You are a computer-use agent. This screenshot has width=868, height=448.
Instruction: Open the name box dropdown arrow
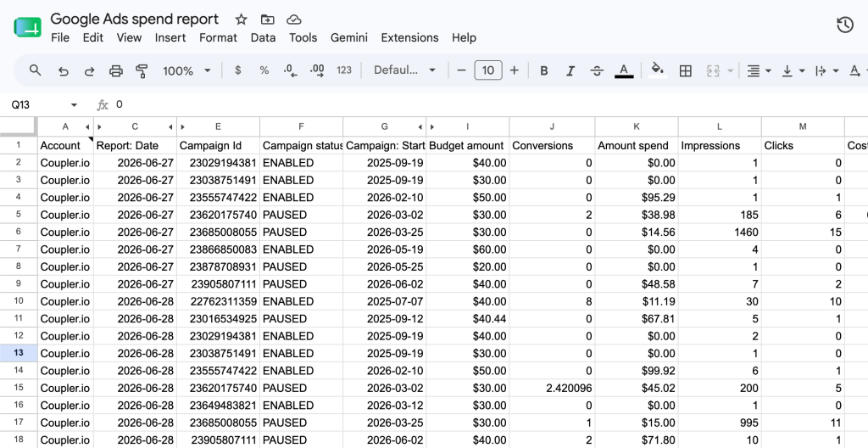point(74,105)
